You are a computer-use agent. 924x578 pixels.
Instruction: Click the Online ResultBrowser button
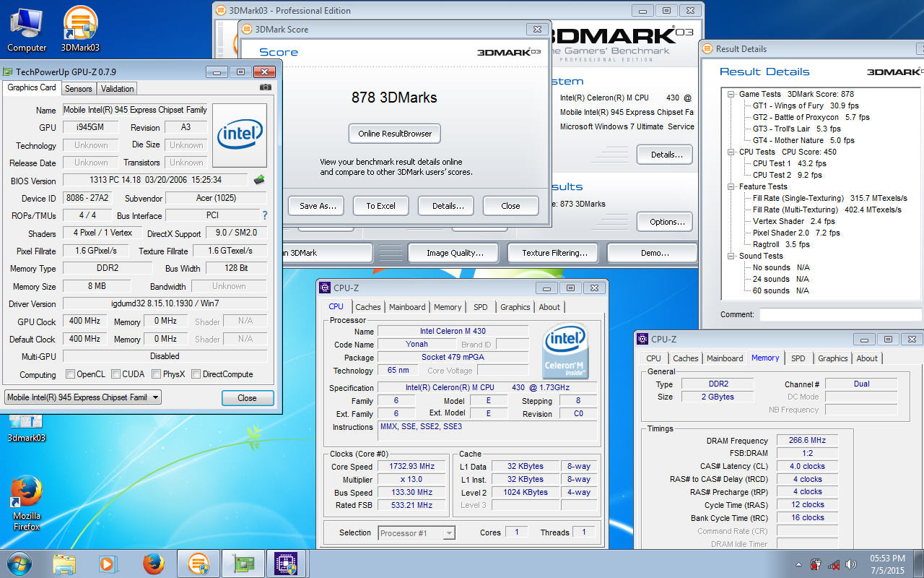coord(394,134)
